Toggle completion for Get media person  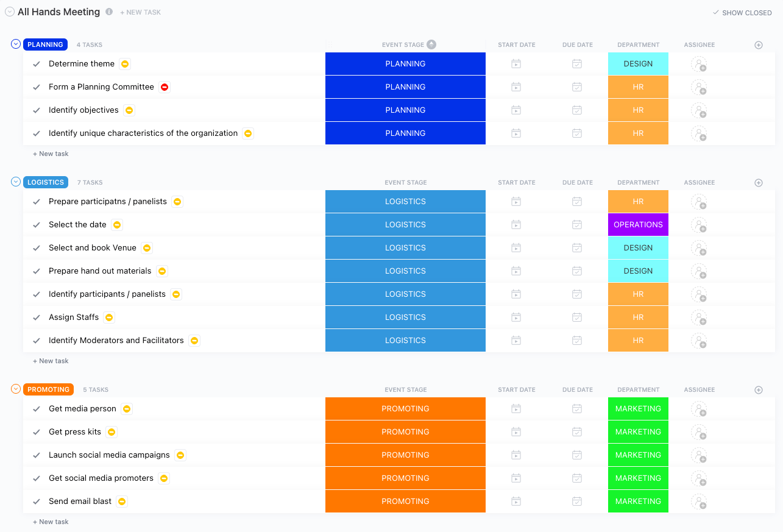pyautogui.click(x=37, y=408)
